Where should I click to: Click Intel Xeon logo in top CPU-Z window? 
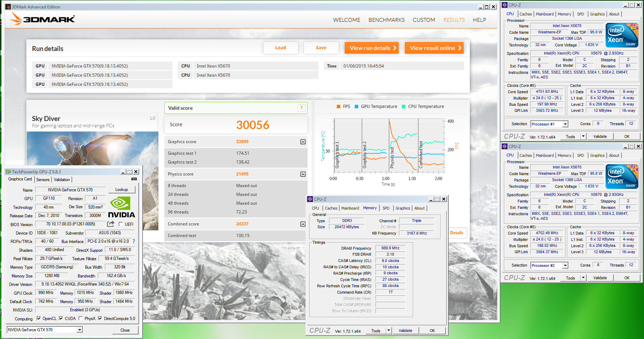point(622,35)
